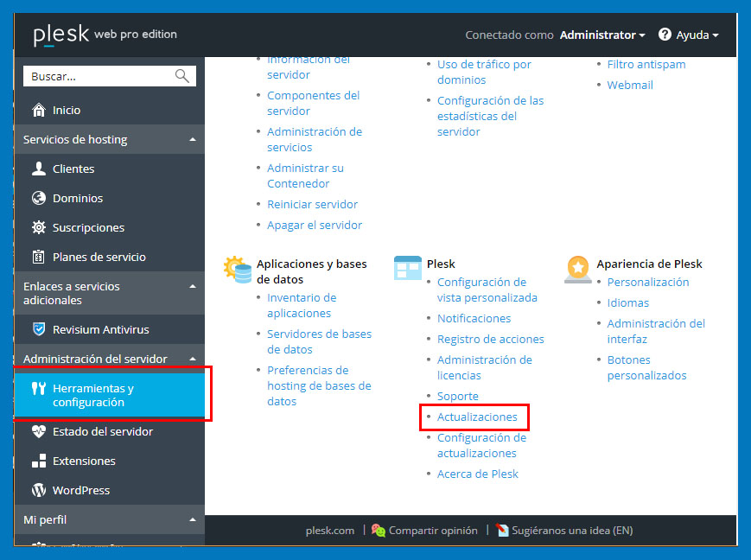751x560 pixels.
Task: Click the Estado del servidor heart icon
Action: [38, 431]
